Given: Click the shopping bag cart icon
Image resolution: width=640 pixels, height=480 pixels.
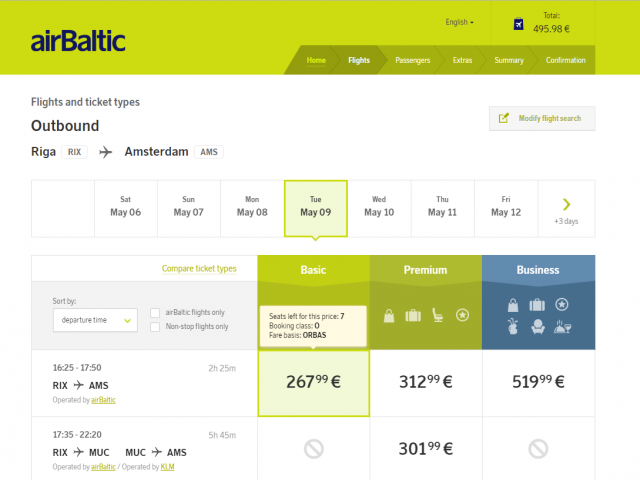Looking at the screenshot, I should pos(518,24).
